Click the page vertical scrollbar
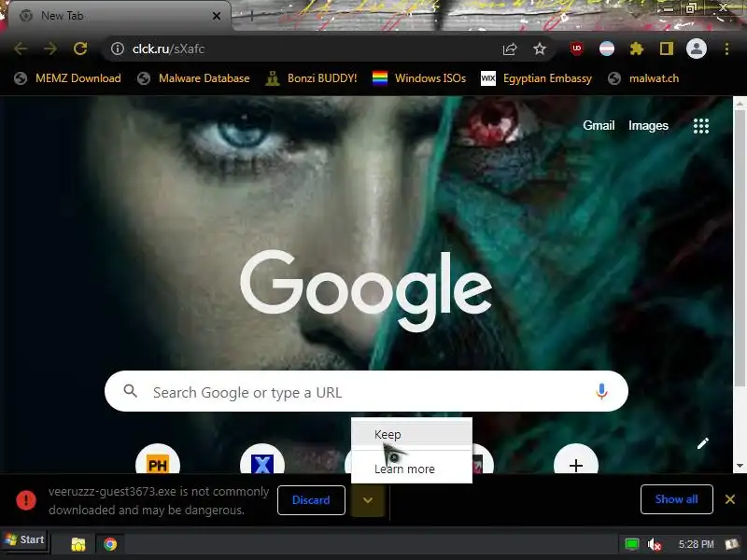This screenshot has width=747, height=560. coord(740,247)
